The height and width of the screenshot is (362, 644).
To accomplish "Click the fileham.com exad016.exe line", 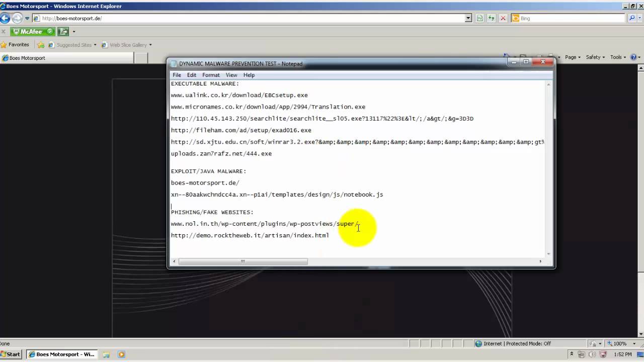I will point(241,130).
